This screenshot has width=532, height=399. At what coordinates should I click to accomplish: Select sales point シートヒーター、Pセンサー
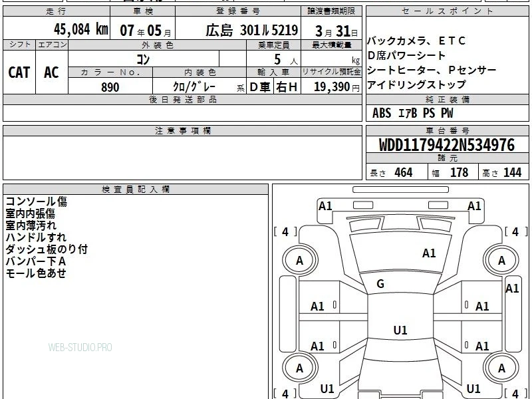pyautogui.click(x=432, y=70)
